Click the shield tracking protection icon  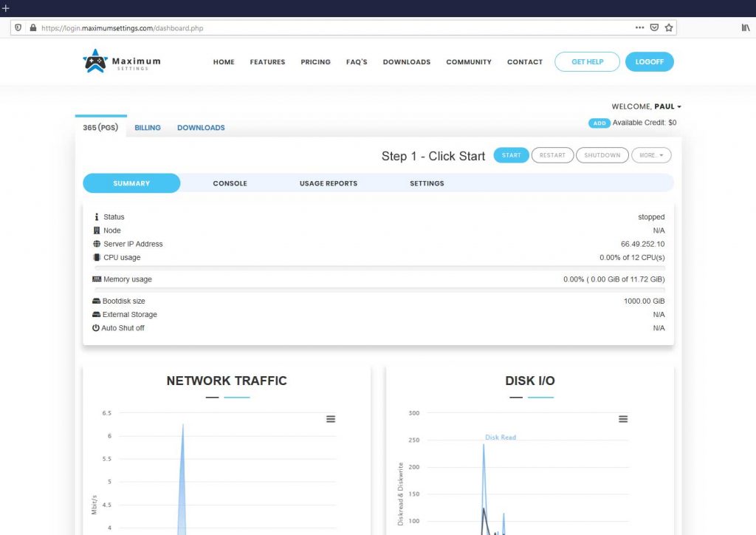[x=18, y=27]
